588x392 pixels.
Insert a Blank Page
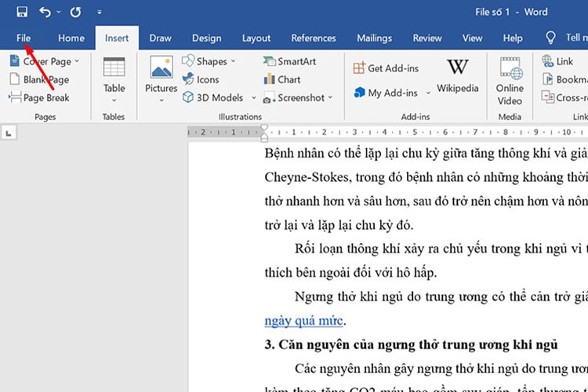39,79
